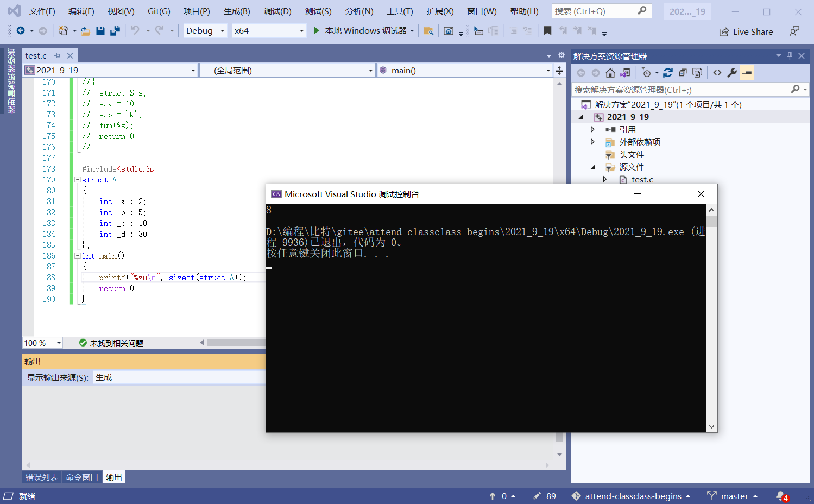The width and height of the screenshot is (814, 504).
Task: Click the navigate backward arrow in toolbar
Action: pos(21,31)
